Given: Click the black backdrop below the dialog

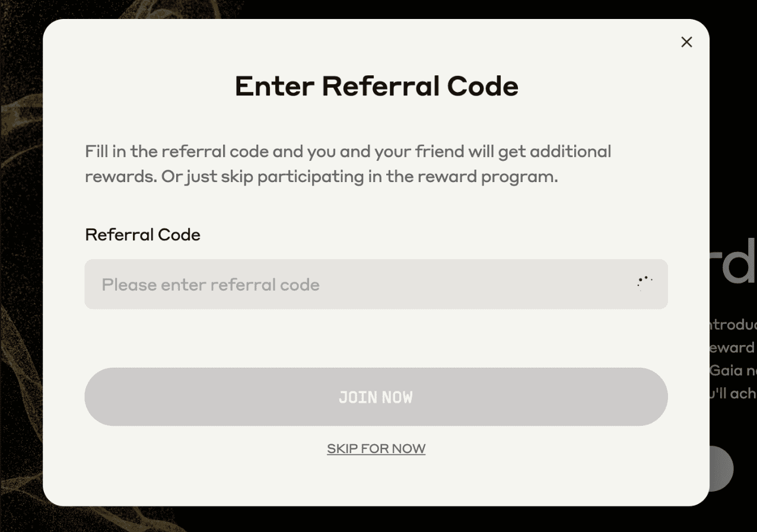Looking at the screenshot, I should click(x=380, y=520).
